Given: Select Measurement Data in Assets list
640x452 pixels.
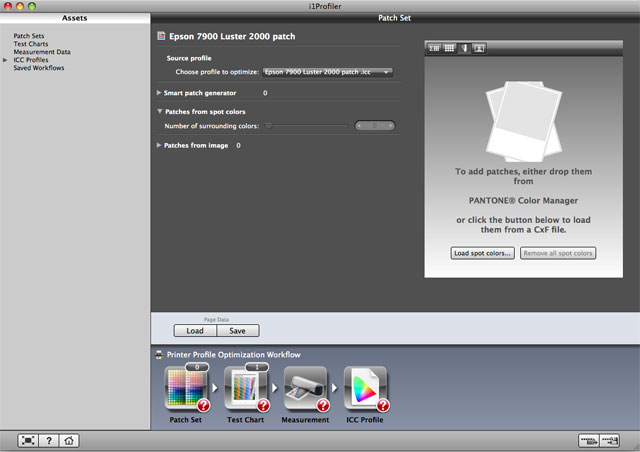Looking at the screenshot, I should (x=42, y=52).
